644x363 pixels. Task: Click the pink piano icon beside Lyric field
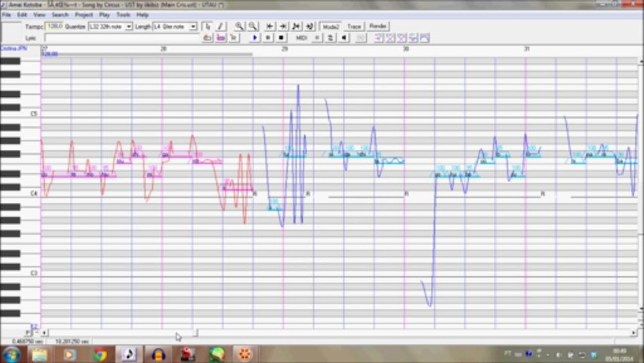coord(221,38)
